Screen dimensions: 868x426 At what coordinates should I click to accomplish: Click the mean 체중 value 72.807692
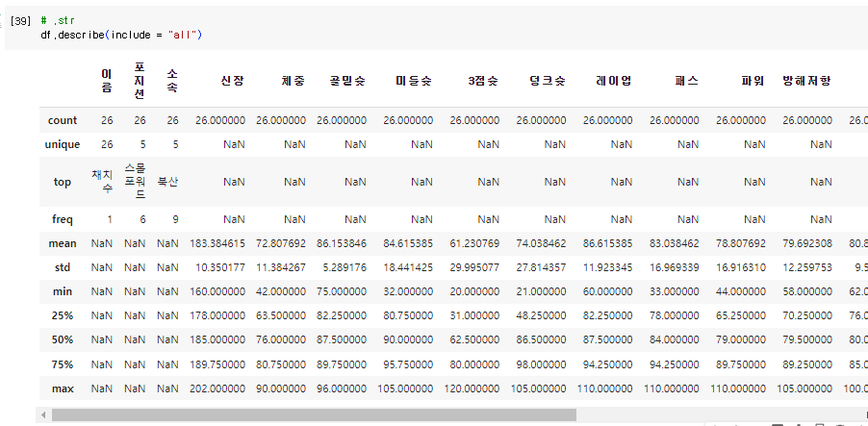[x=281, y=243]
